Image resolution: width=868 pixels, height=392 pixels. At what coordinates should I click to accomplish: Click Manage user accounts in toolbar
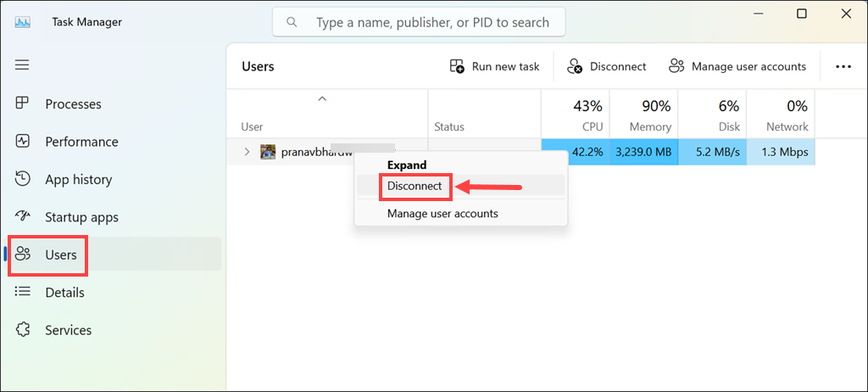(737, 66)
